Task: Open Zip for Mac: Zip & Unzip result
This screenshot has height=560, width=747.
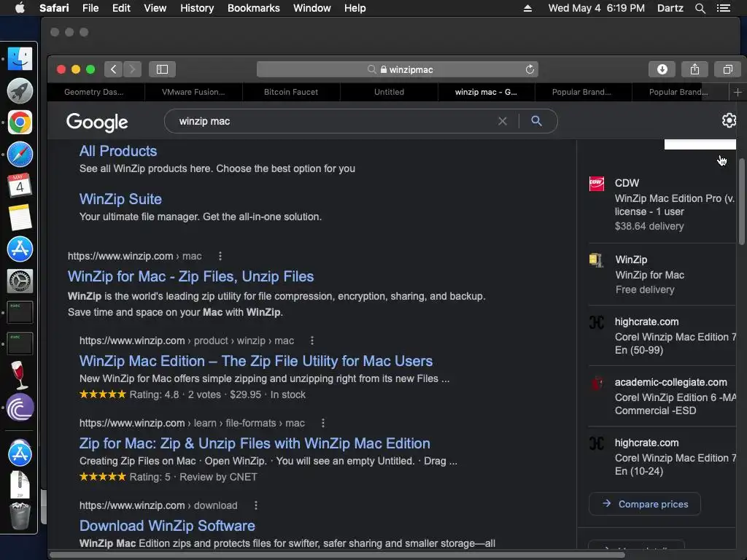Action: (x=255, y=444)
